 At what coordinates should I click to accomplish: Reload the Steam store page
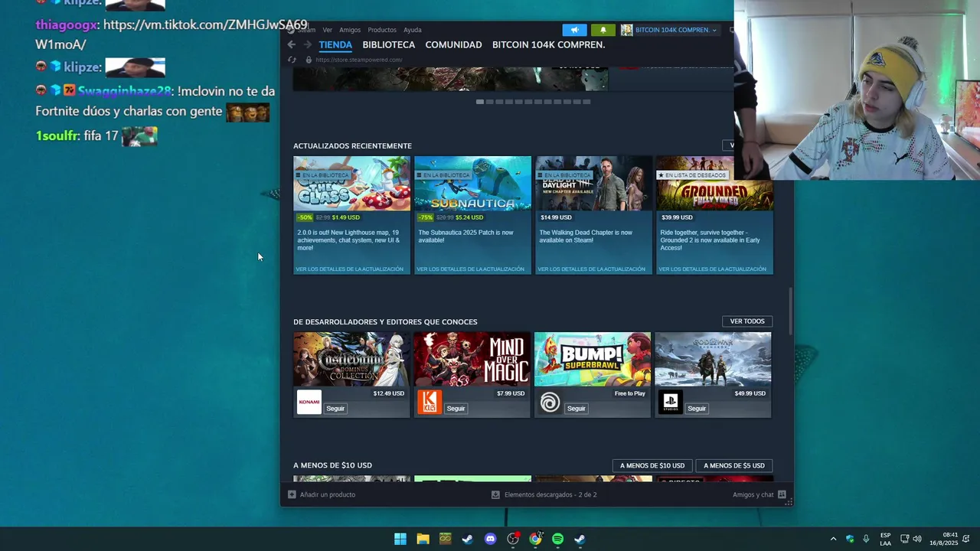[292, 60]
